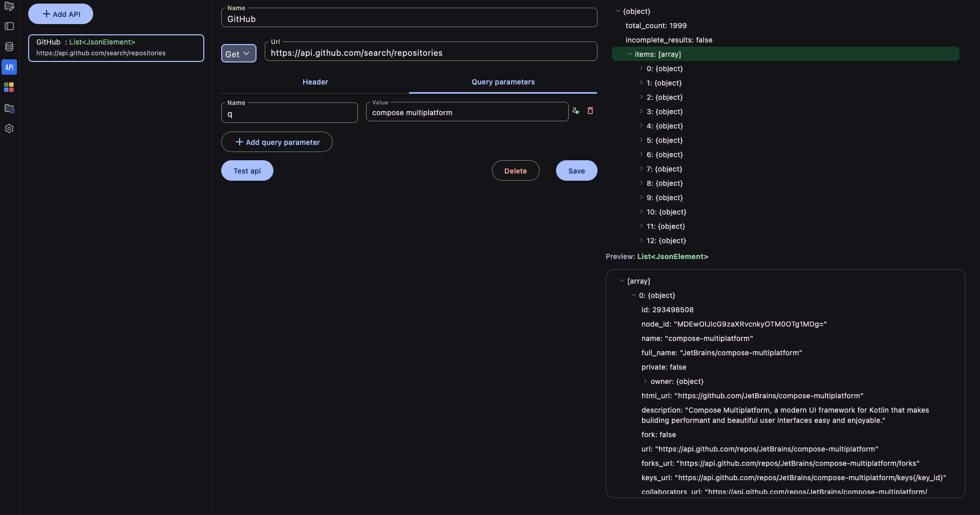The height and width of the screenshot is (515, 980).
Task: Select the full_name preview row
Action: click(x=721, y=353)
